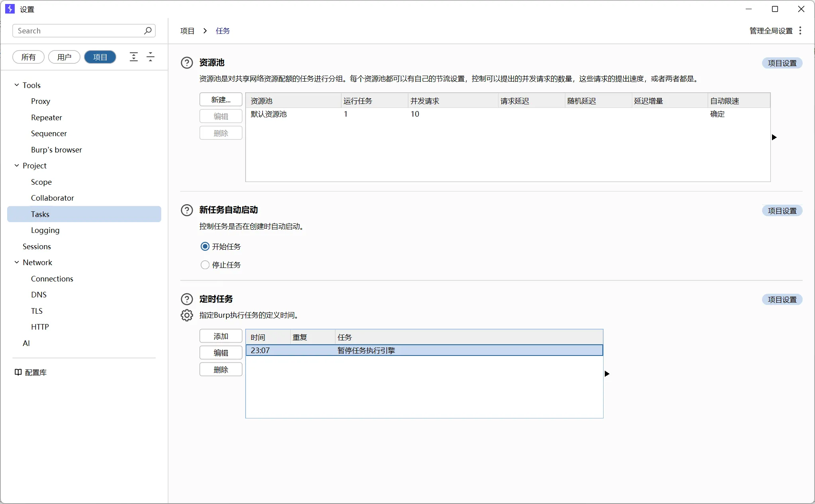815x504 pixels.
Task: Open help for 资源池 section
Action: [x=187, y=63]
